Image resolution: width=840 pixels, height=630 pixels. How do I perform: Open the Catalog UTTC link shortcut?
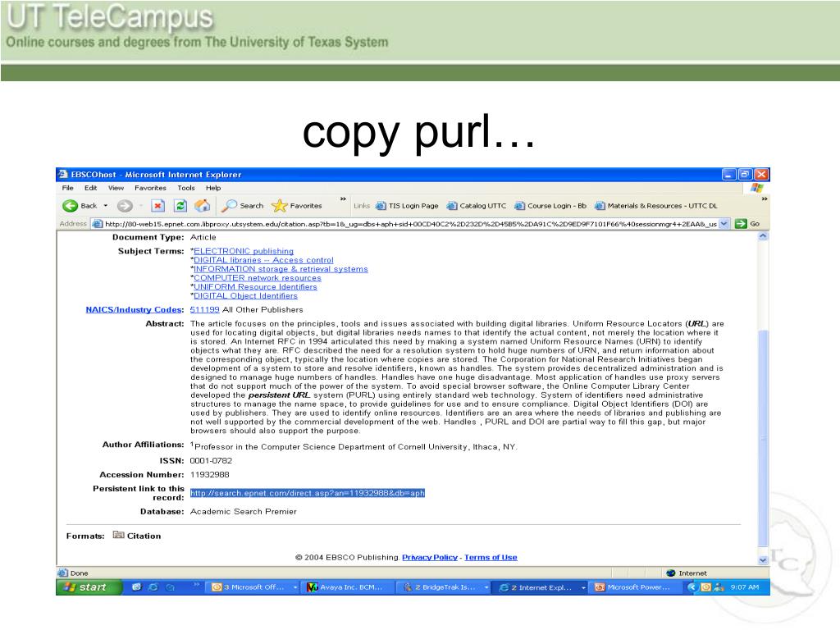click(477, 206)
